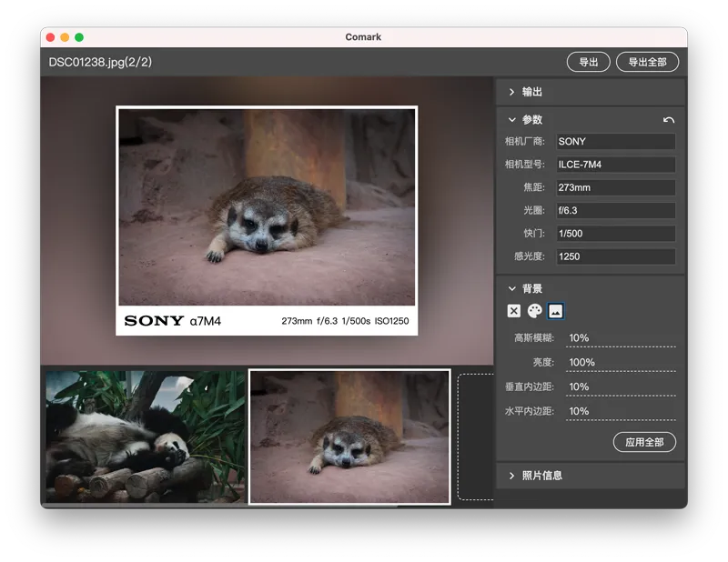Screen dimensions: 728x562
Task: Adjust the 亮度 slider at 100%
Action: pyautogui.click(x=621, y=363)
